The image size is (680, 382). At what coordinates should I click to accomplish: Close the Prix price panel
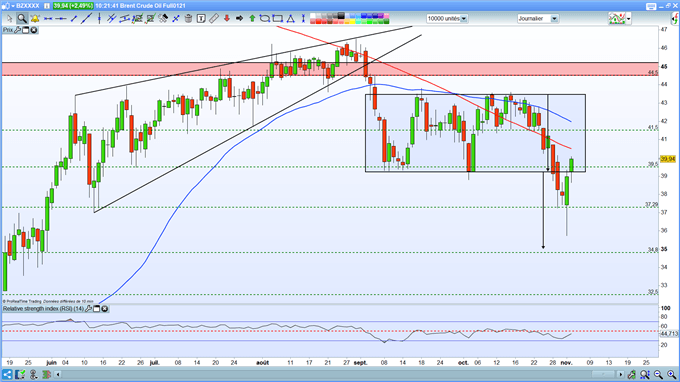(x=34, y=30)
